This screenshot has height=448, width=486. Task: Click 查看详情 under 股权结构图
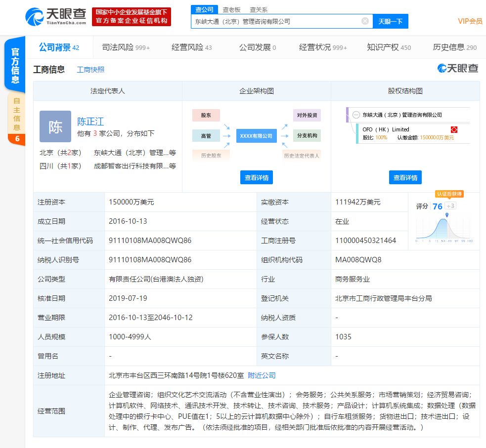(405, 177)
